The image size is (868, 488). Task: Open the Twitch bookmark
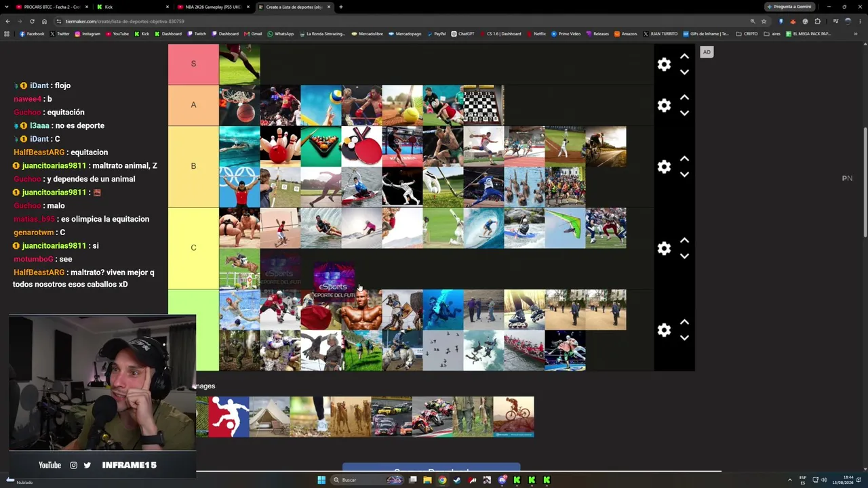[197, 34]
